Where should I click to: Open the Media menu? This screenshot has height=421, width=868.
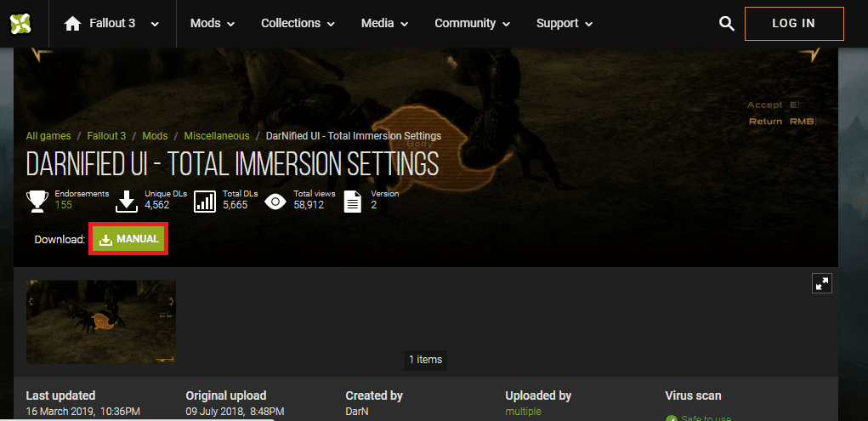point(385,23)
